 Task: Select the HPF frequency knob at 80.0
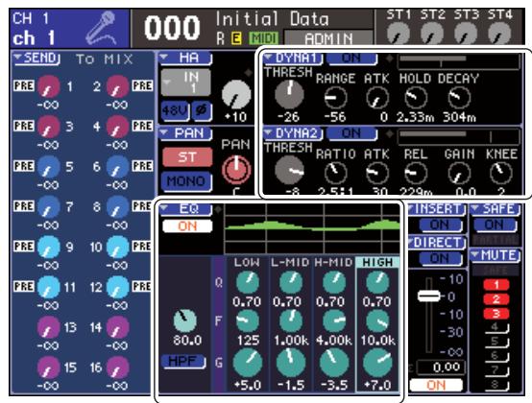[185, 320]
